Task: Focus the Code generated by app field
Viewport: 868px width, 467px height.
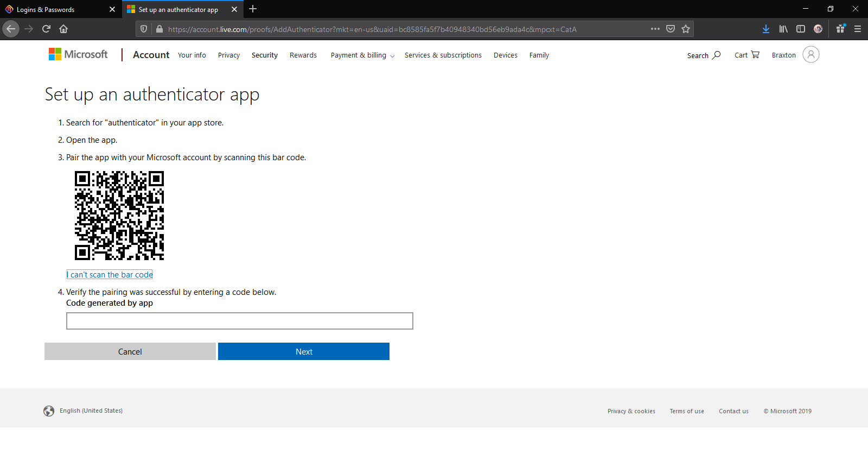Action: [x=240, y=321]
